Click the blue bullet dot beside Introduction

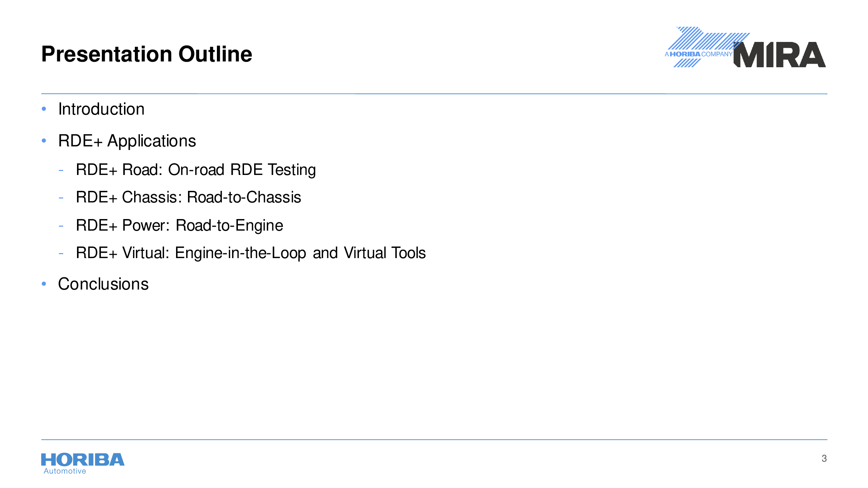(44, 109)
